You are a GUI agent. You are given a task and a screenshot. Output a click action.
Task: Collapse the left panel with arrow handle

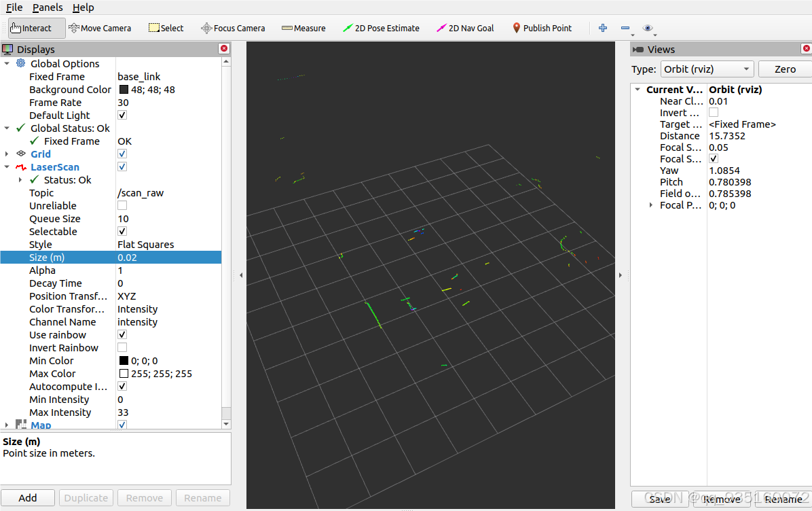pos(241,275)
